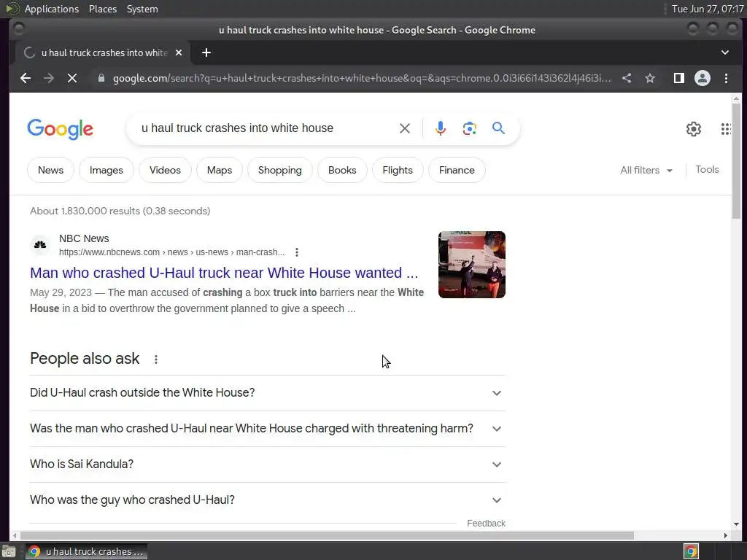Click the horizontal scrollbar thumb
The image size is (747, 560).
(327, 535)
